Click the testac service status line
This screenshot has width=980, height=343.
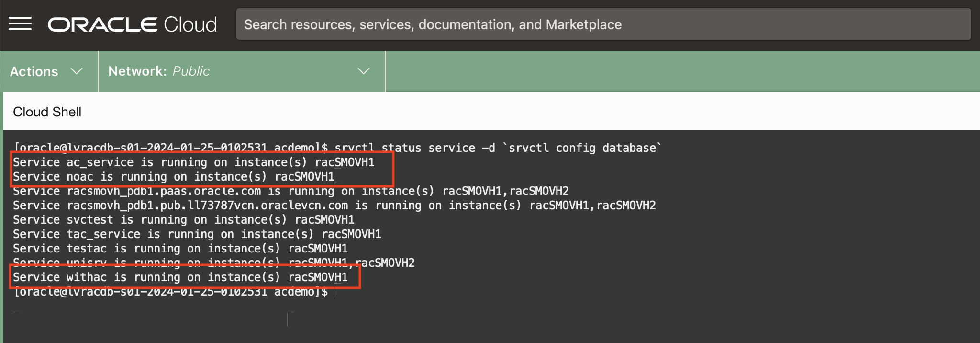tap(180, 249)
